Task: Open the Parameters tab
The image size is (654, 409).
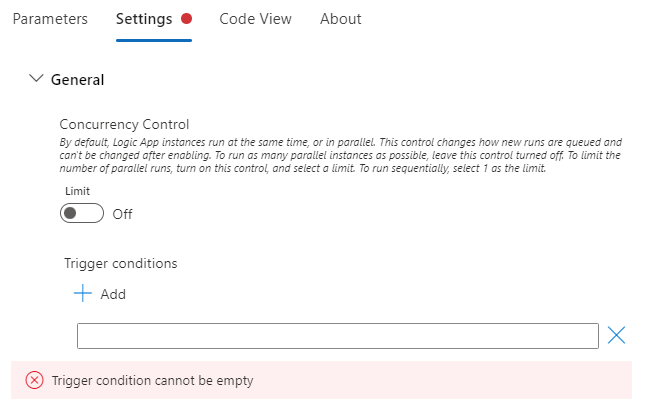Action: [x=50, y=19]
